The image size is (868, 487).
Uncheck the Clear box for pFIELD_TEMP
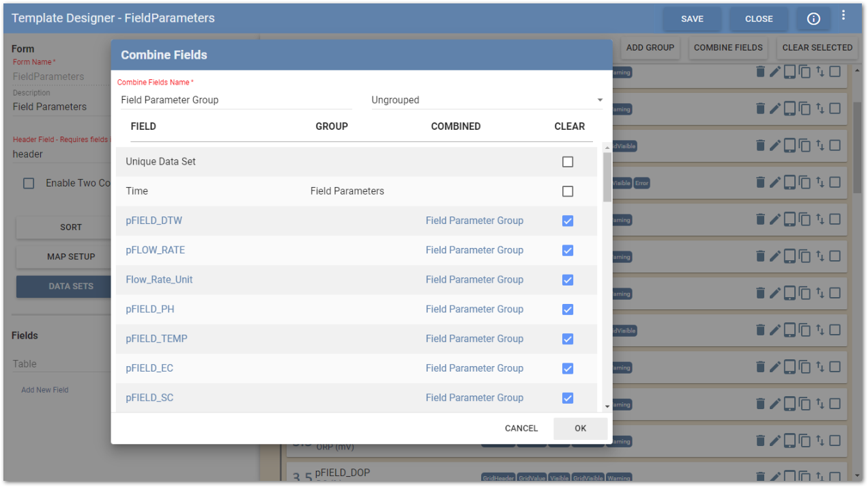[568, 339]
